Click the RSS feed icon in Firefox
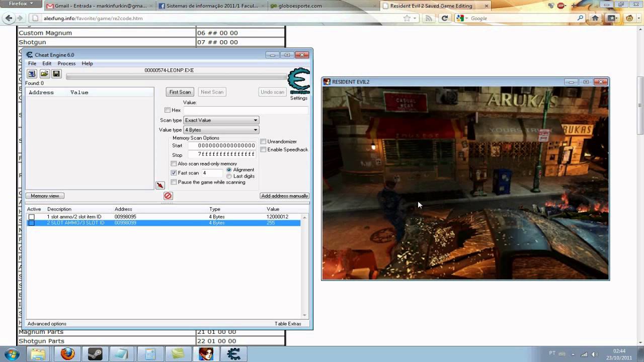The height and width of the screenshot is (362, 644). tap(429, 18)
